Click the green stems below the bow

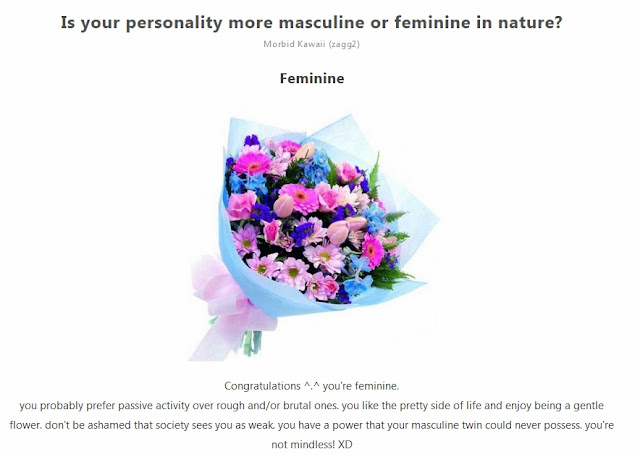pyautogui.click(x=252, y=342)
